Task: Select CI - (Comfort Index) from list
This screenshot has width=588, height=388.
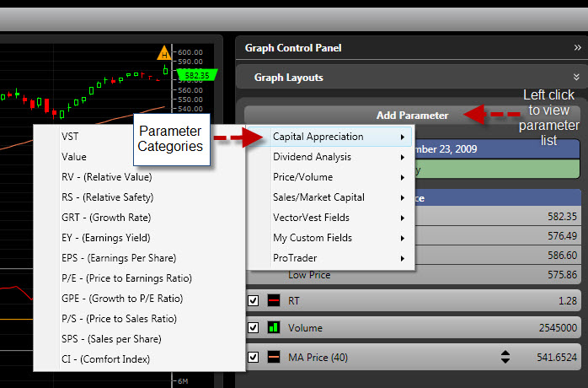Action: point(105,359)
